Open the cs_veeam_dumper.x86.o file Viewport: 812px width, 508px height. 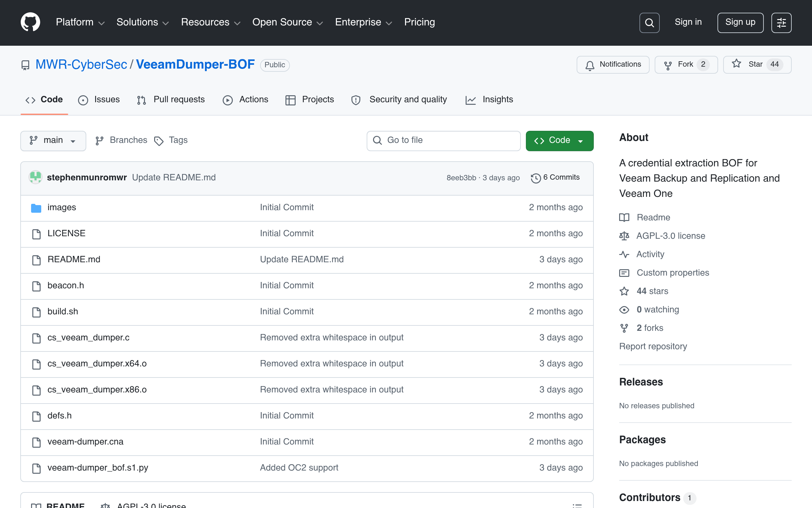pyautogui.click(x=97, y=390)
